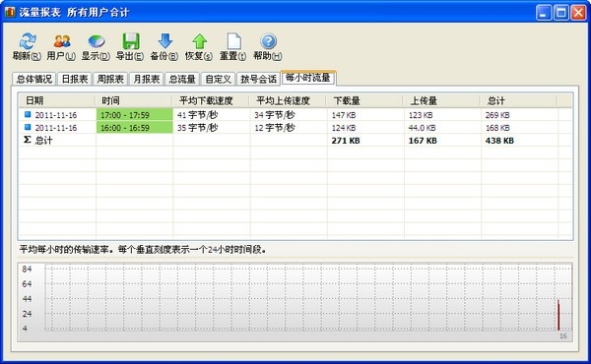The image size is (591, 364).
Task: Click the 显示 display icon
Action: click(x=97, y=41)
